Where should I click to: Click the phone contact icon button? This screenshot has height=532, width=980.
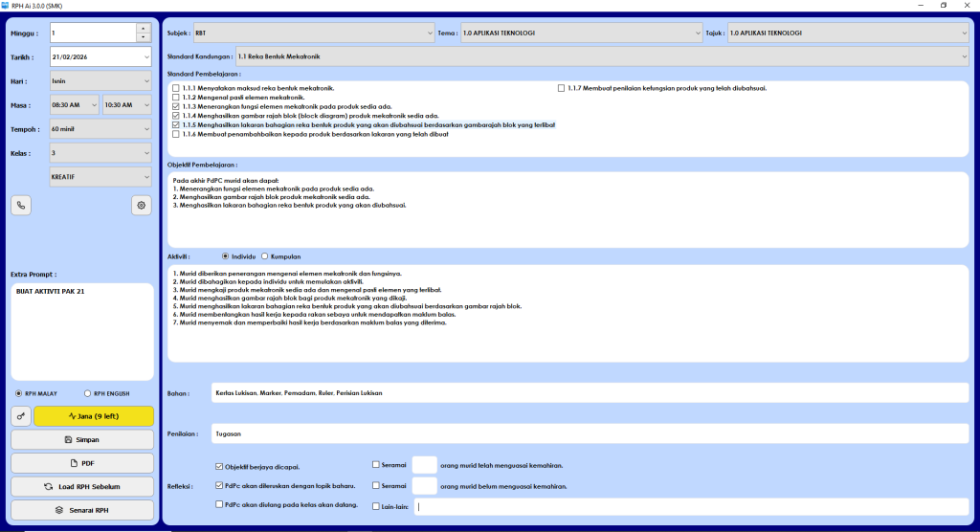tap(21, 205)
